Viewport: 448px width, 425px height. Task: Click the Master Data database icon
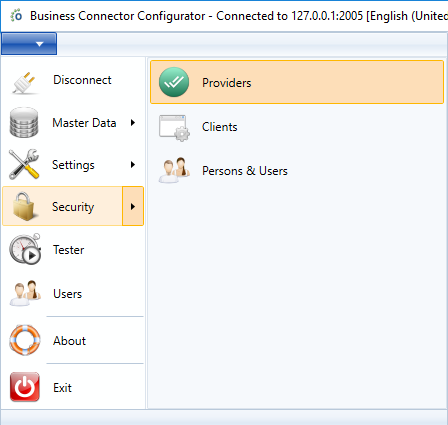pyautogui.click(x=24, y=123)
